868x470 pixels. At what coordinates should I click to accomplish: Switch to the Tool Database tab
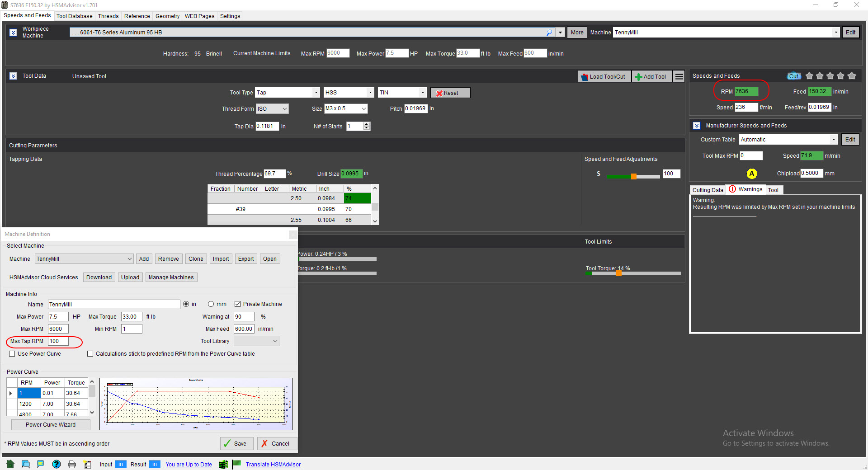coord(74,16)
